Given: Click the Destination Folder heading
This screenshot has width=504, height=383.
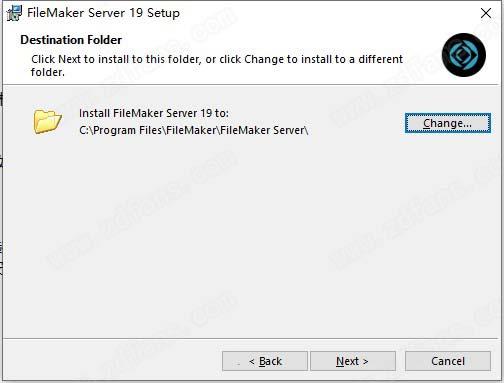Looking at the screenshot, I should point(71,40).
